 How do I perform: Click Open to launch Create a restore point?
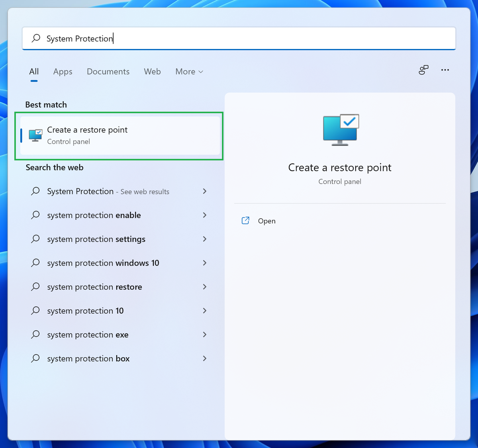266,221
